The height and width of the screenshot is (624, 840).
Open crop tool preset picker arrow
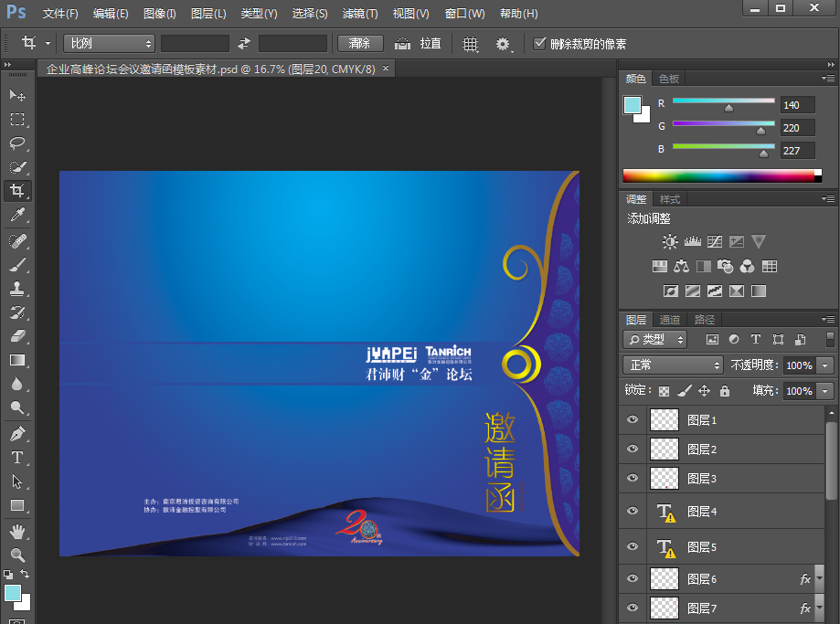pos(48,43)
